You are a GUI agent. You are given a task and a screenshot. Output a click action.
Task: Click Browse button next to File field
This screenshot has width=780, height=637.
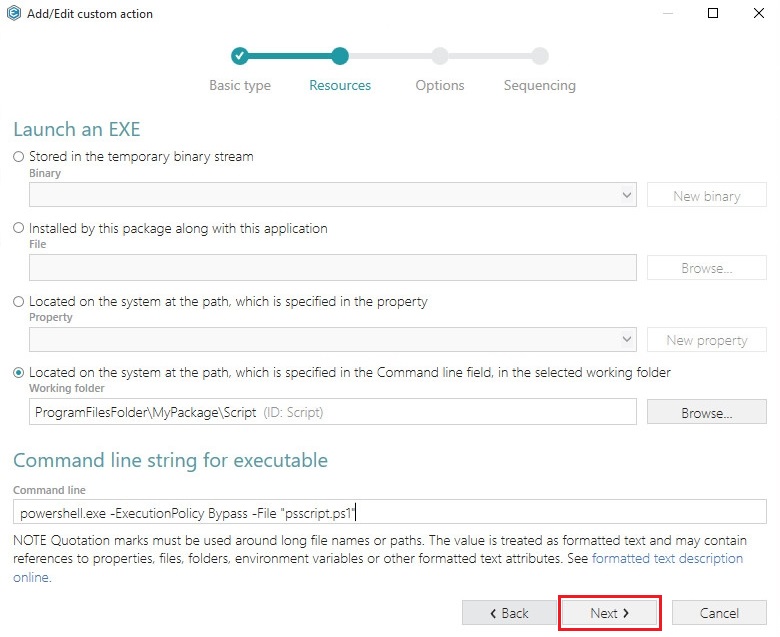tap(706, 268)
